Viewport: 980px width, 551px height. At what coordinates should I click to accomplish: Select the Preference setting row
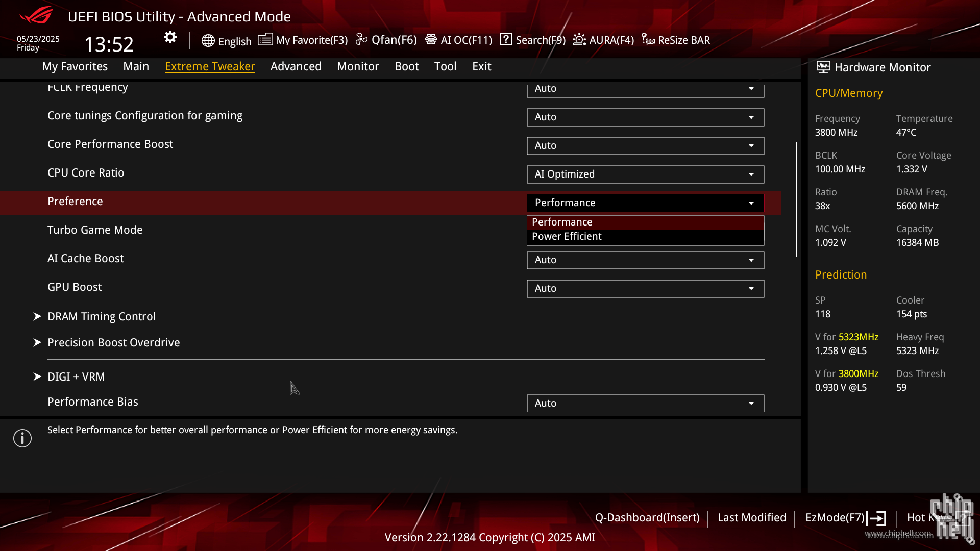click(x=390, y=203)
